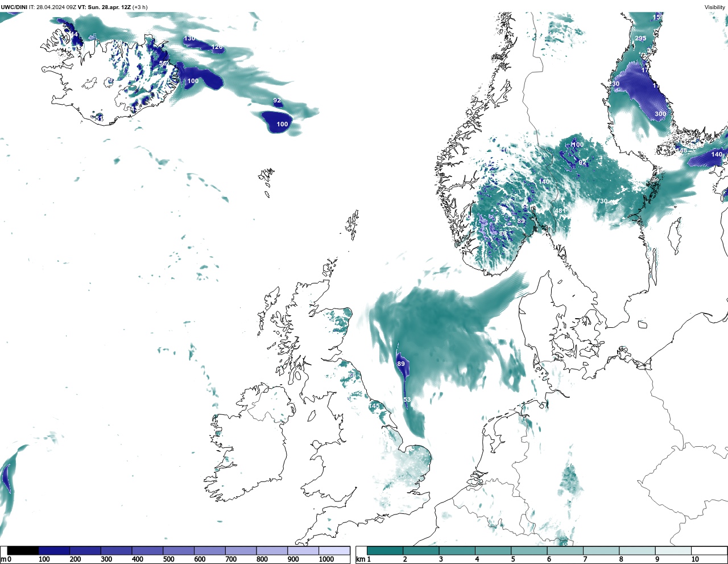
Task: Click the '730' value over Sweden
Action: click(602, 201)
